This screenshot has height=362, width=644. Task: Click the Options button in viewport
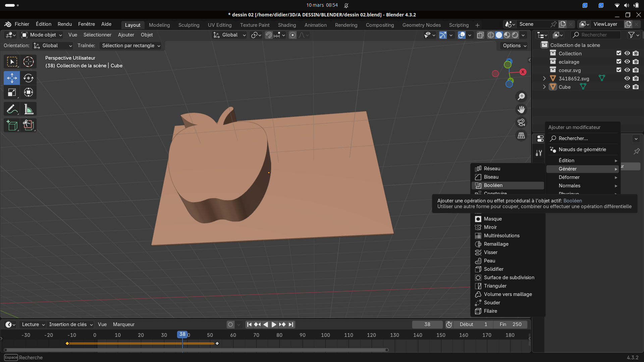[515, 46]
